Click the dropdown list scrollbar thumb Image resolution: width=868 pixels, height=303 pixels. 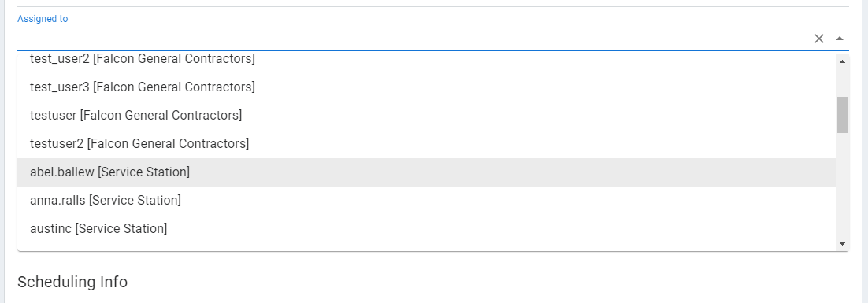tap(842, 114)
